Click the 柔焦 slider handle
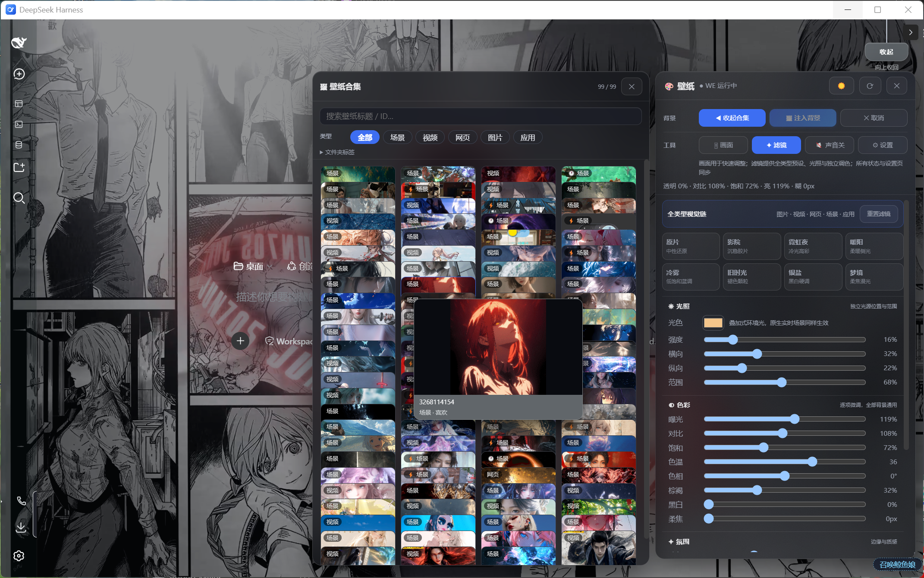 (x=708, y=519)
